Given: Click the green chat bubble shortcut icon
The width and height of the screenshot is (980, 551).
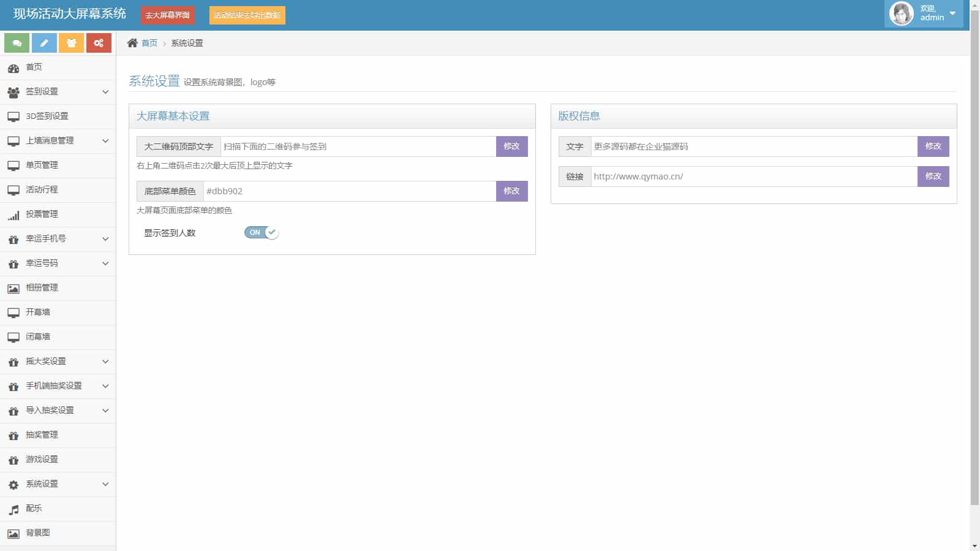Looking at the screenshot, I should tap(17, 43).
